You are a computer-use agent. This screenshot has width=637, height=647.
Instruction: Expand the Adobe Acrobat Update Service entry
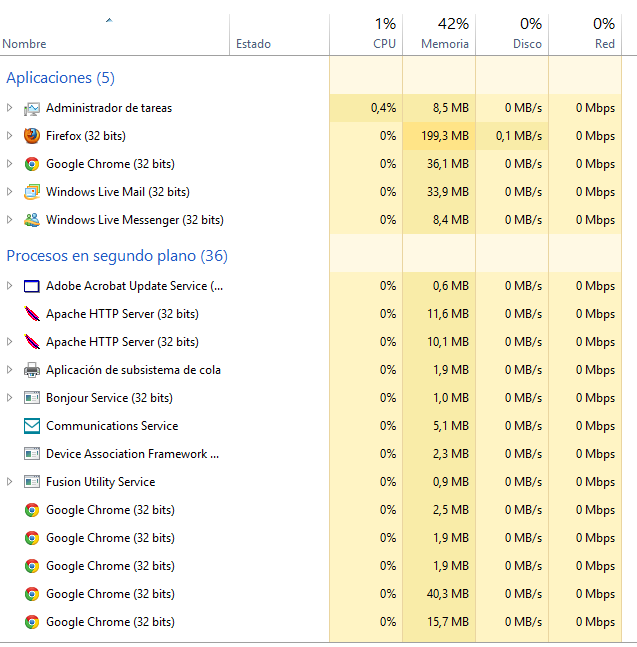coord(9,286)
